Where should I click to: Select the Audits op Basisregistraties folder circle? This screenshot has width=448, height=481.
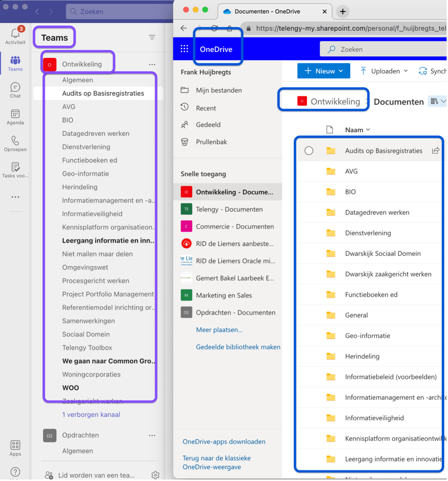(309, 151)
